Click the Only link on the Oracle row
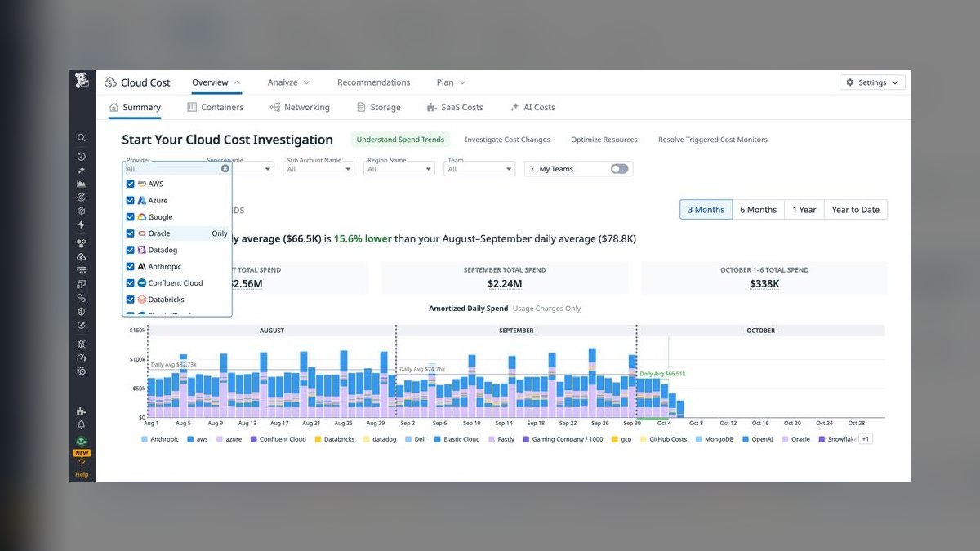The image size is (980, 551). [220, 233]
